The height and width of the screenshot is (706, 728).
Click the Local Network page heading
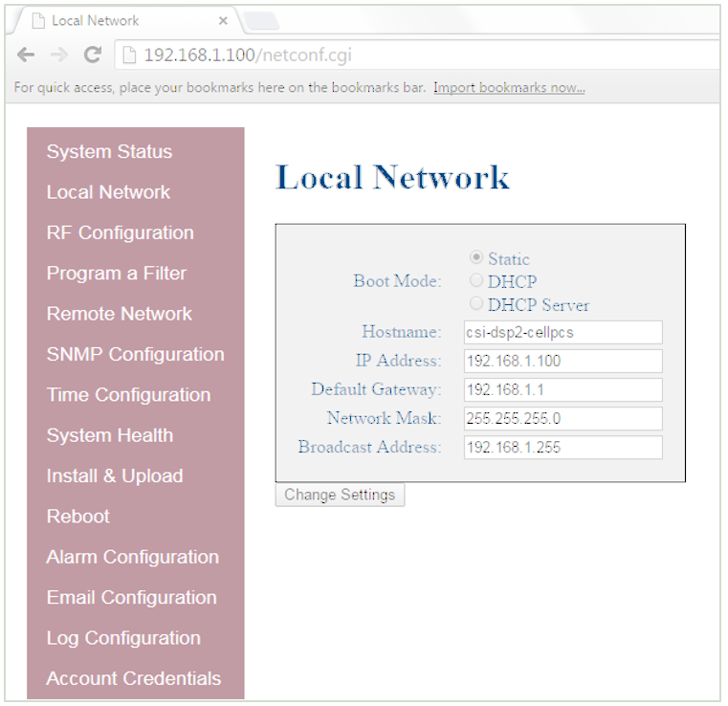click(393, 177)
